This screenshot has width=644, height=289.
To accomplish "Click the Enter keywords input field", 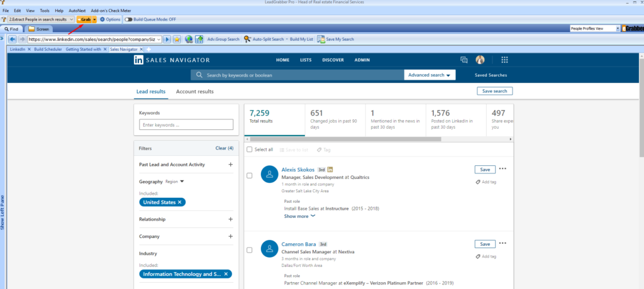I will [186, 125].
